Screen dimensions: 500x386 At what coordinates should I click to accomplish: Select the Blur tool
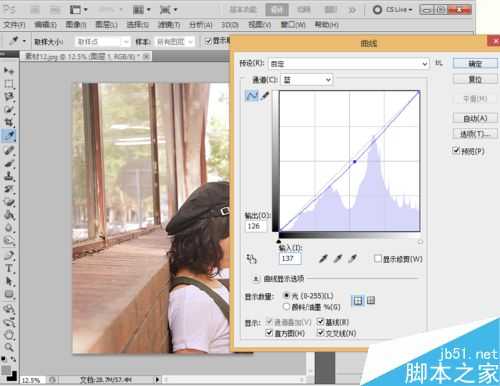(x=9, y=228)
